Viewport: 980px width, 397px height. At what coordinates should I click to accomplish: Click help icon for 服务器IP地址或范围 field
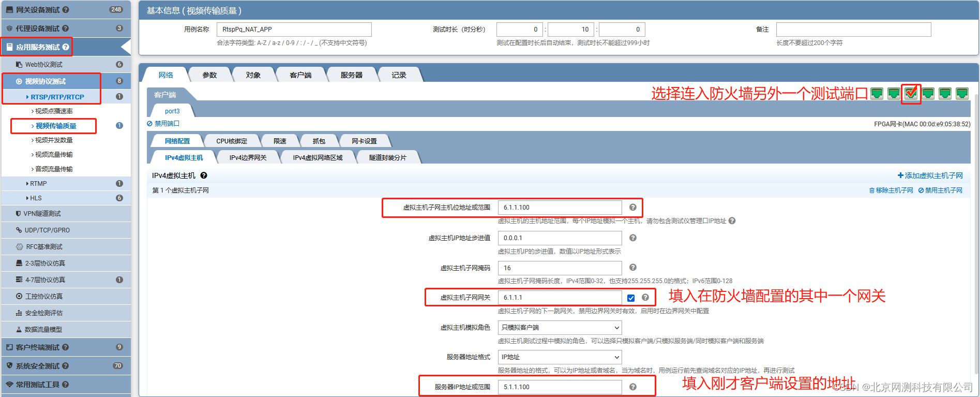(x=632, y=387)
